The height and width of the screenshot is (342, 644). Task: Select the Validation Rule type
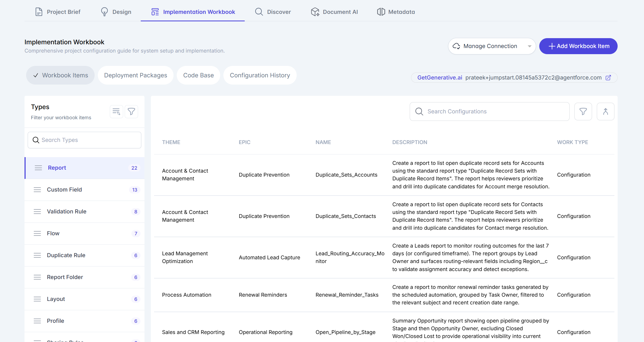point(84,212)
